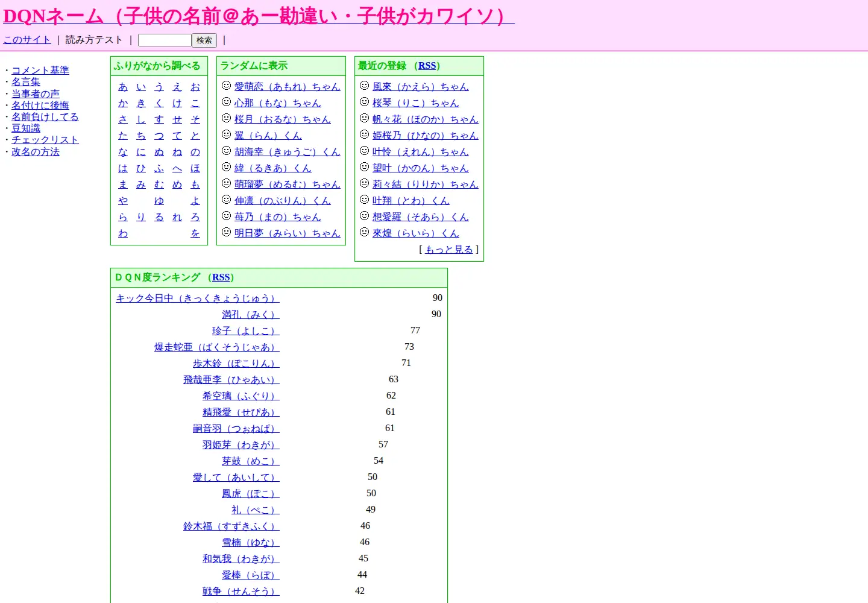Click the smiley icon beside 明日夢（みらい）ちゃん
The image size is (868, 603).
coord(226,232)
